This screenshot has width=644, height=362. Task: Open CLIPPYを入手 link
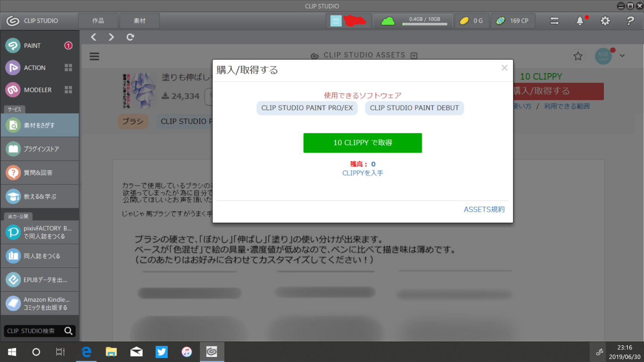[x=363, y=173]
